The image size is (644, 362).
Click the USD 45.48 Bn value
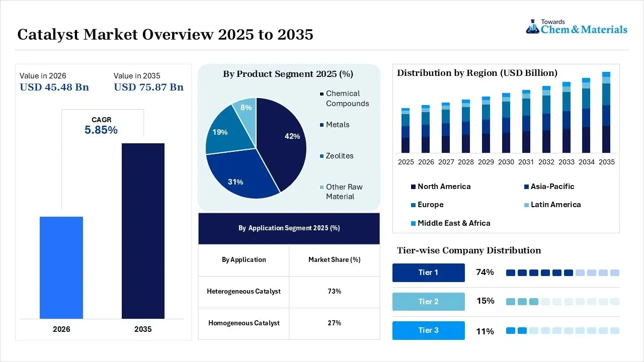coord(54,87)
